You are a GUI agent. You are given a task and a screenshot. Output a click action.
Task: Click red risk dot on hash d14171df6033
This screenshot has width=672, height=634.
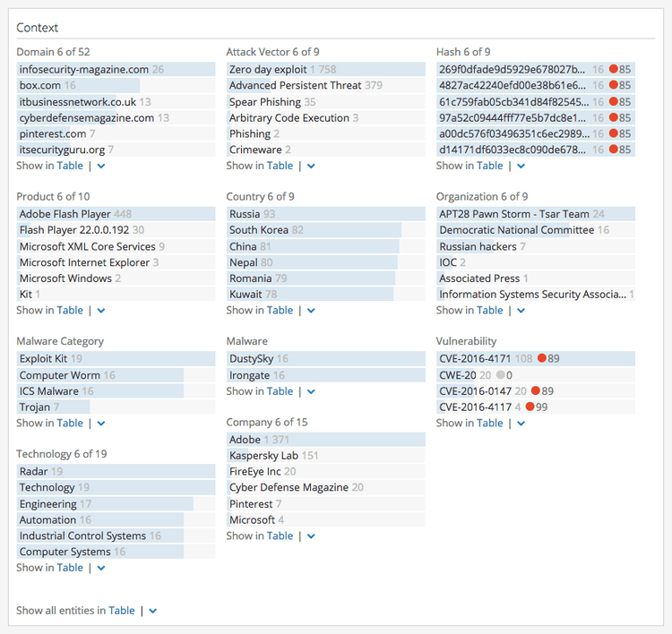pyautogui.click(x=614, y=150)
